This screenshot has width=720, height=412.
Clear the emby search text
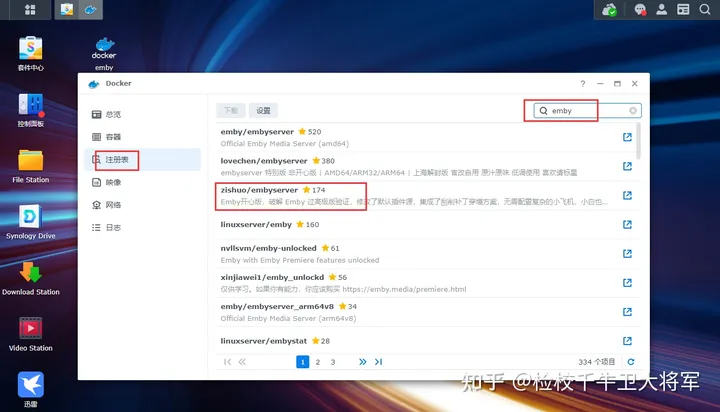[x=633, y=111]
